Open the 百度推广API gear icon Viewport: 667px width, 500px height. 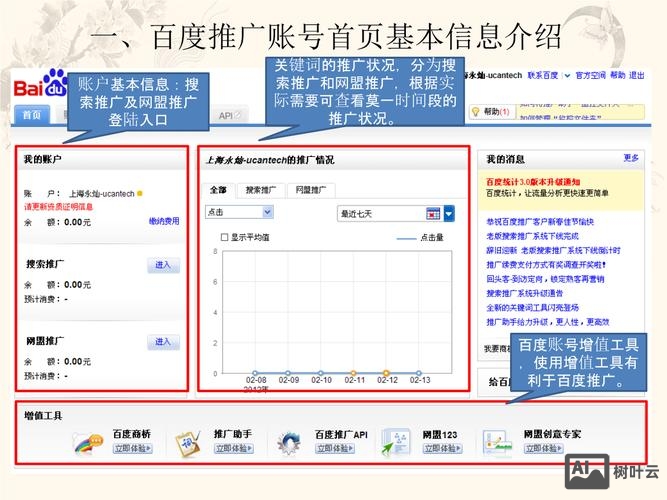point(289,443)
